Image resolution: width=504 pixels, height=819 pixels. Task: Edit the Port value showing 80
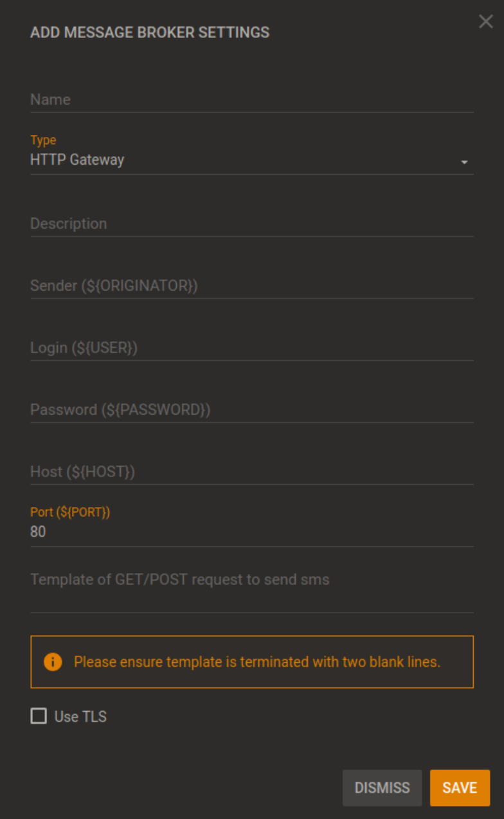pos(252,532)
